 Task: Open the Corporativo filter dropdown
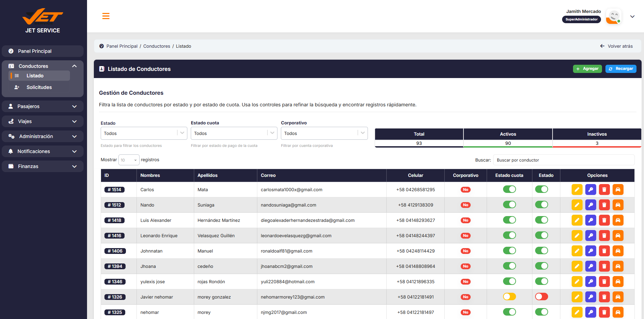point(324,133)
